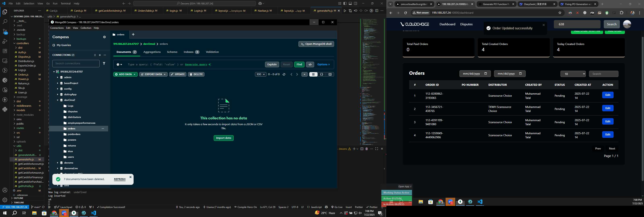644x217 pixels.
Task: Click Open MongoDB shell button
Action: [316, 44]
